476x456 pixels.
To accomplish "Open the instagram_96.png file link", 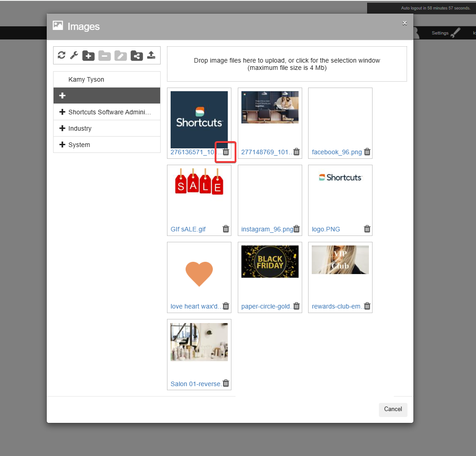I will pyautogui.click(x=267, y=229).
